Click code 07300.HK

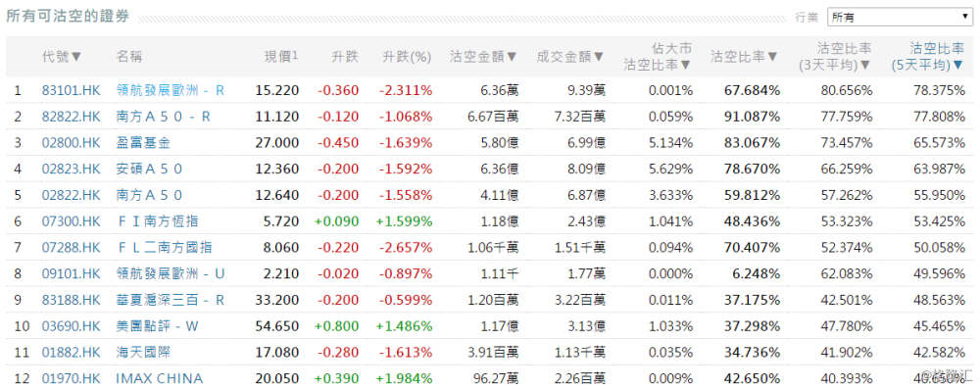[x=71, y=221]
